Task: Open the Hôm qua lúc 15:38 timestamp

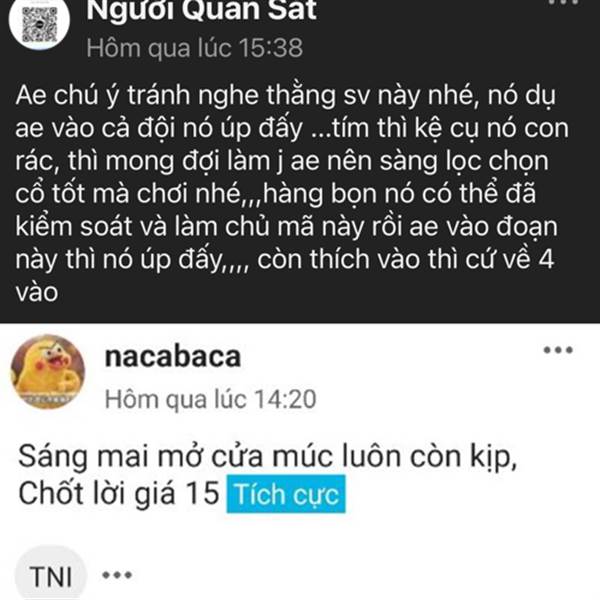Action: [194, 48]
